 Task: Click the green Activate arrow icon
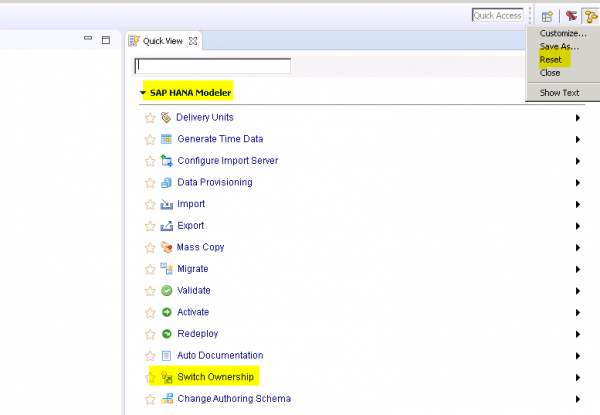[166, 312]
